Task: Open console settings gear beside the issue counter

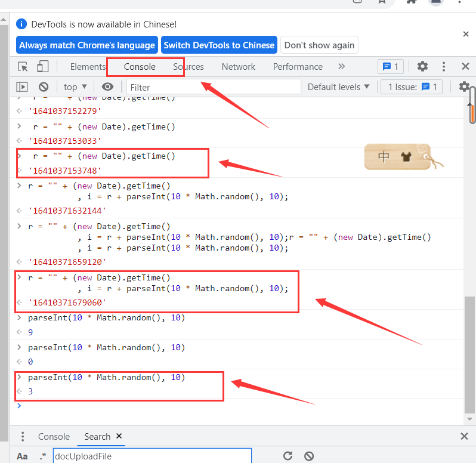Action: click(x=464, y=87)
